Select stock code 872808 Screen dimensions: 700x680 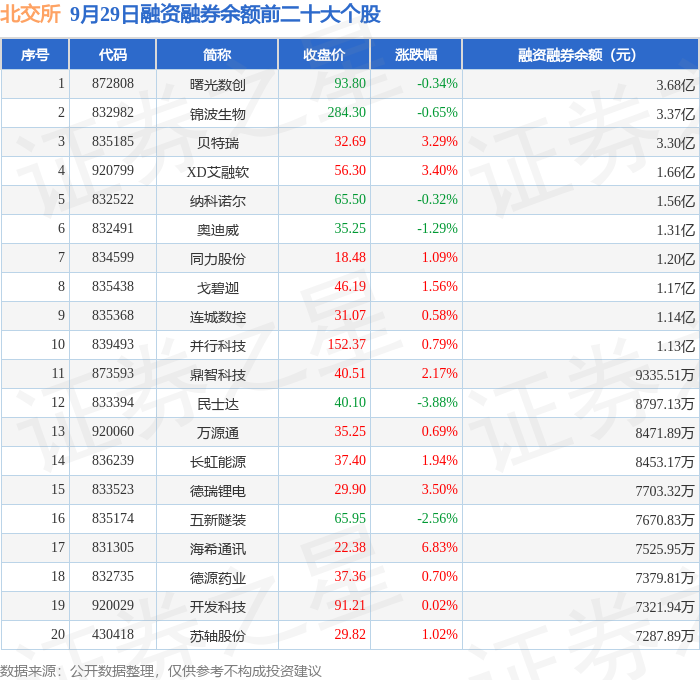click(113, 83)
